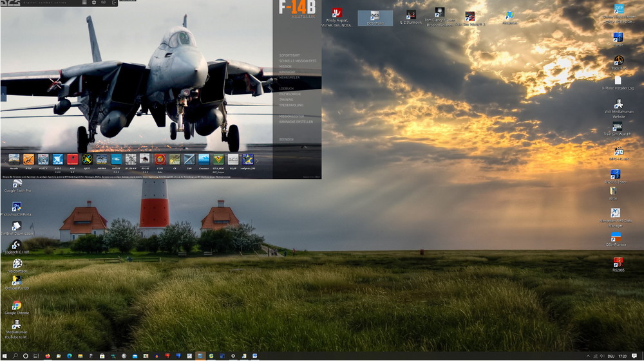Select VoiceAttack desktop shortcut

[x=17, y=266]
